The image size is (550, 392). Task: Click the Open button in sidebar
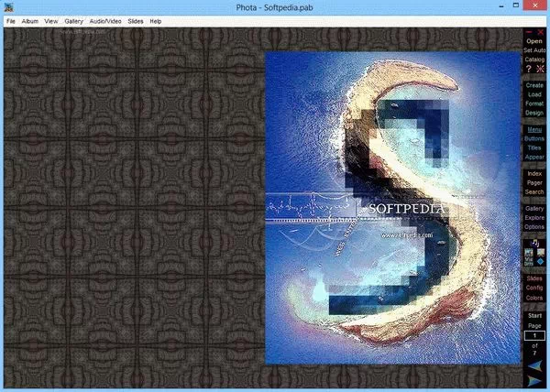(x=534, y=40)
